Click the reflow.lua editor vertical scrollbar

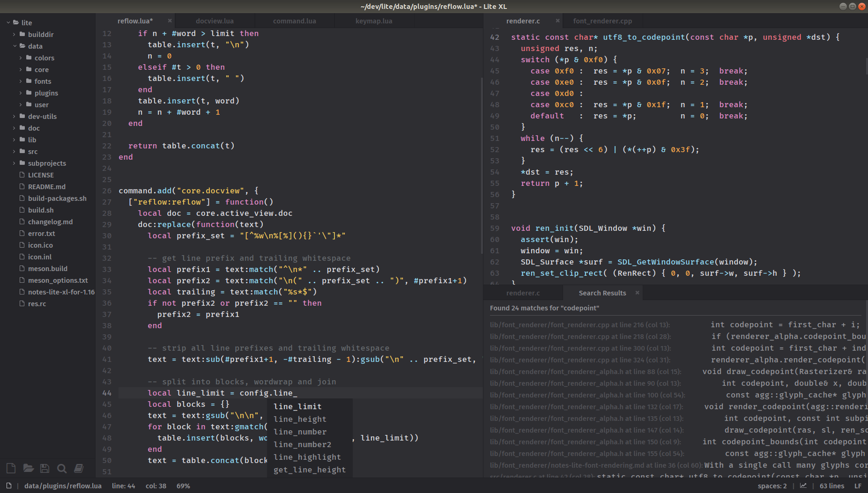tap(481, 164)
